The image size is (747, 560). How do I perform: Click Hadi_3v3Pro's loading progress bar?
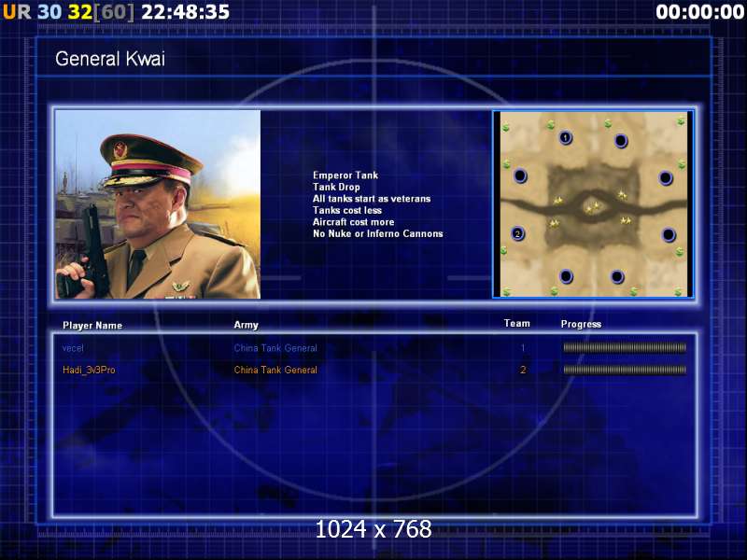tap(625, 370)
